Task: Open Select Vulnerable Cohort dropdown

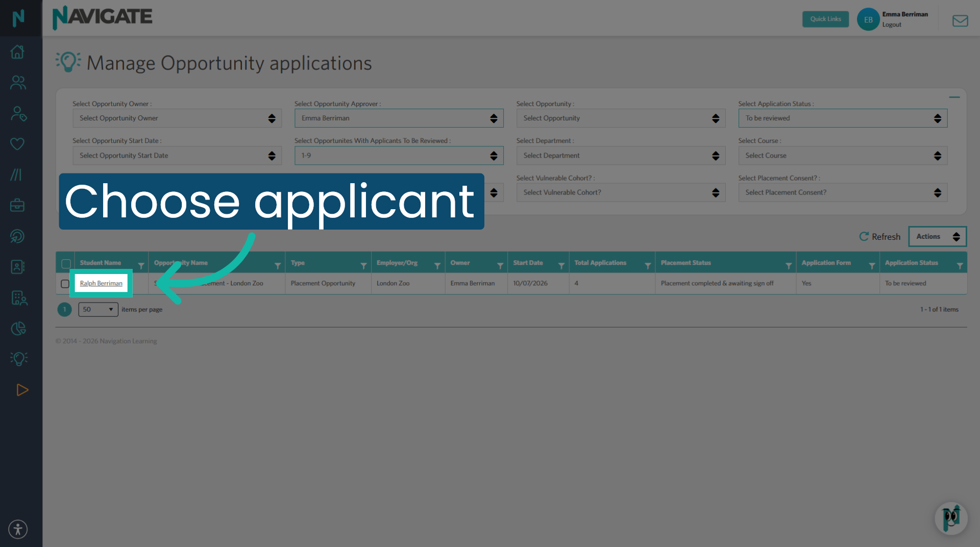Action: pyautogui.click(x=621, y=192)
